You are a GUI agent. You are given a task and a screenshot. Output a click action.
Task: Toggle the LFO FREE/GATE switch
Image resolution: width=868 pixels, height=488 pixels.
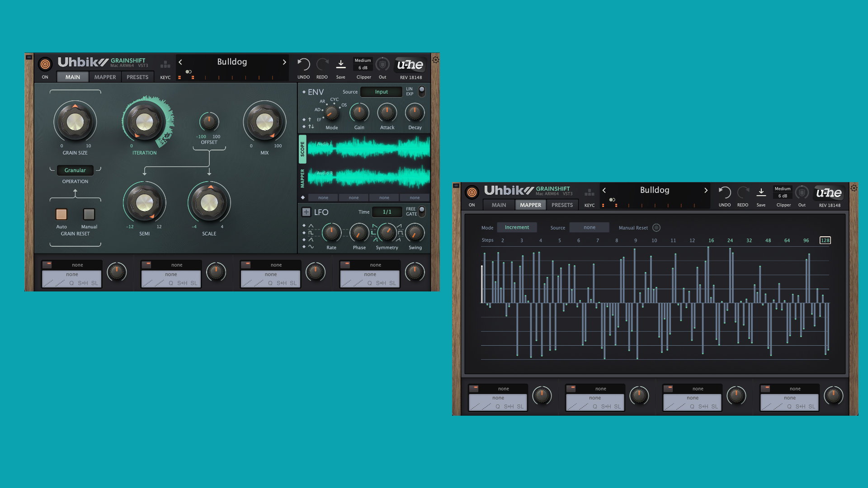422,211
